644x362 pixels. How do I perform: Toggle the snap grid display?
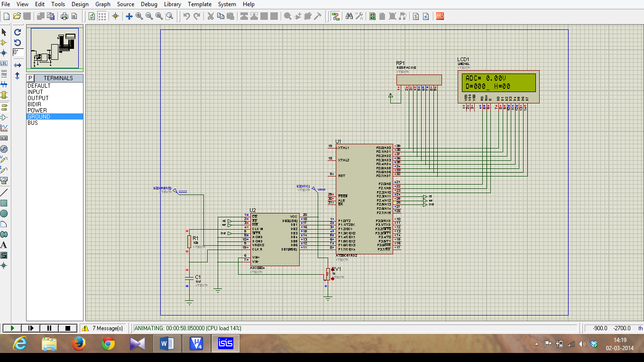[x=101, y=16]
